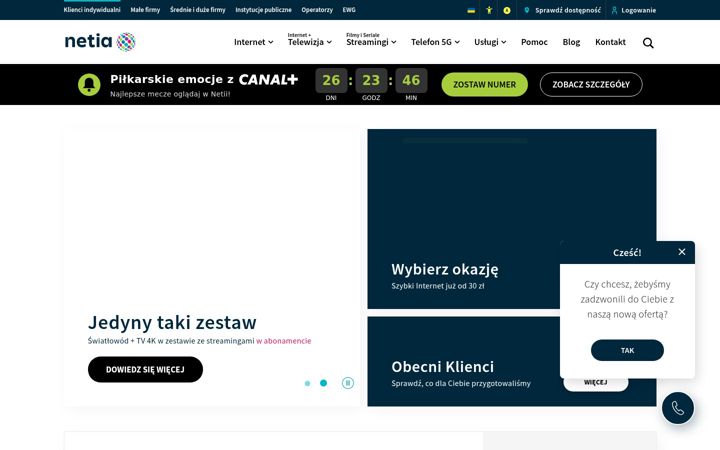720x450 pixels.
Task: Expand the Usługi menu
Action: click(490, 42)
